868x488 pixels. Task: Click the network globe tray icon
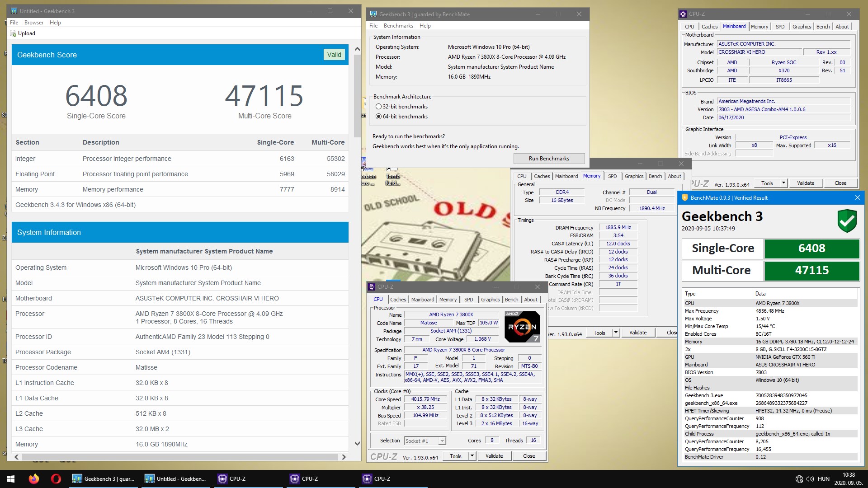click(x=799, y=479)
